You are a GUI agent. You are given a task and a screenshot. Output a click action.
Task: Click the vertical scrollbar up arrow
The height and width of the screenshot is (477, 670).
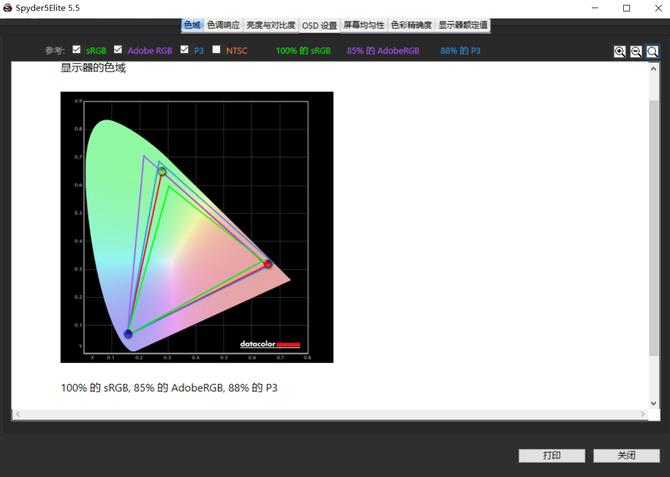pyautogui.click(x=653, y=66)
